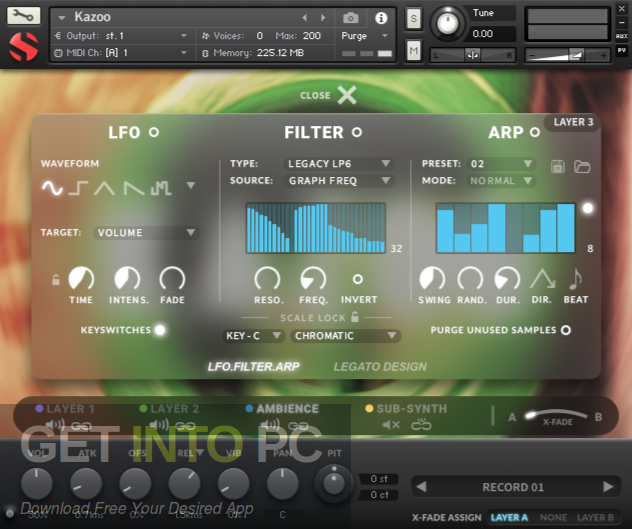Select the sawtooth LFO waveform

[133, 188]
